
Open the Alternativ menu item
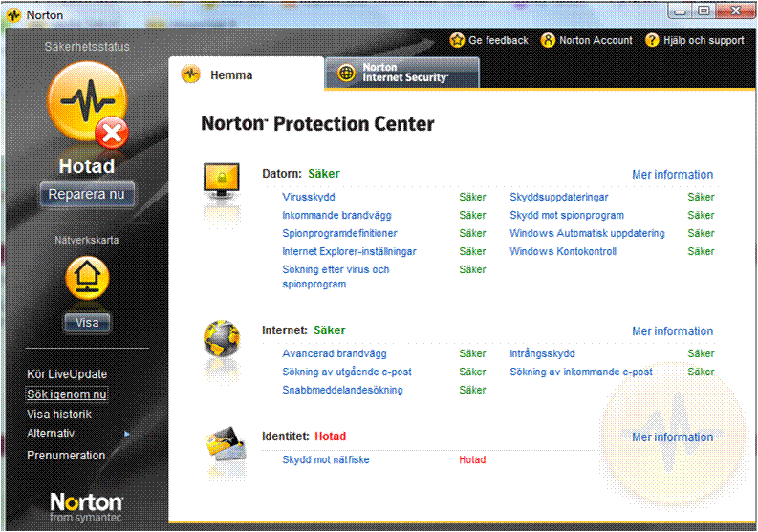coord(51,434)
